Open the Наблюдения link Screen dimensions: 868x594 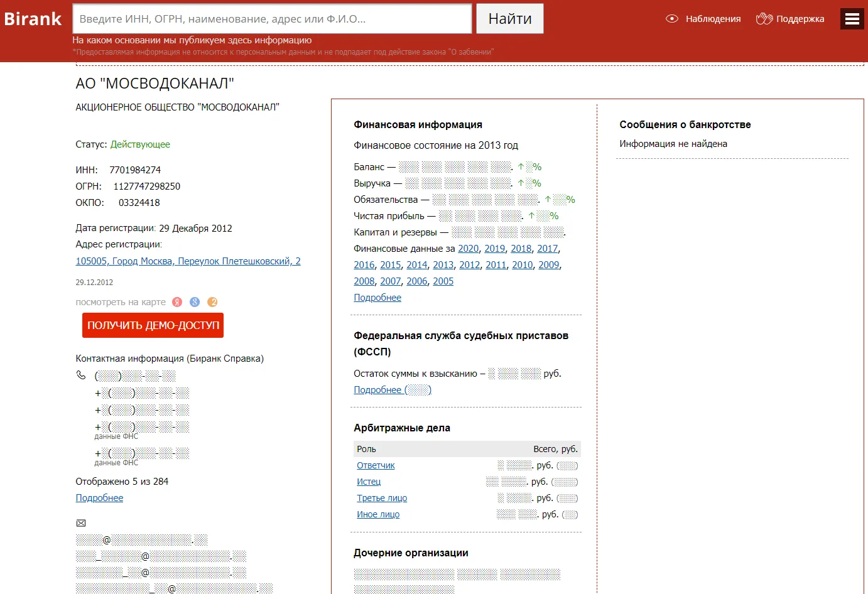(713, 19)
